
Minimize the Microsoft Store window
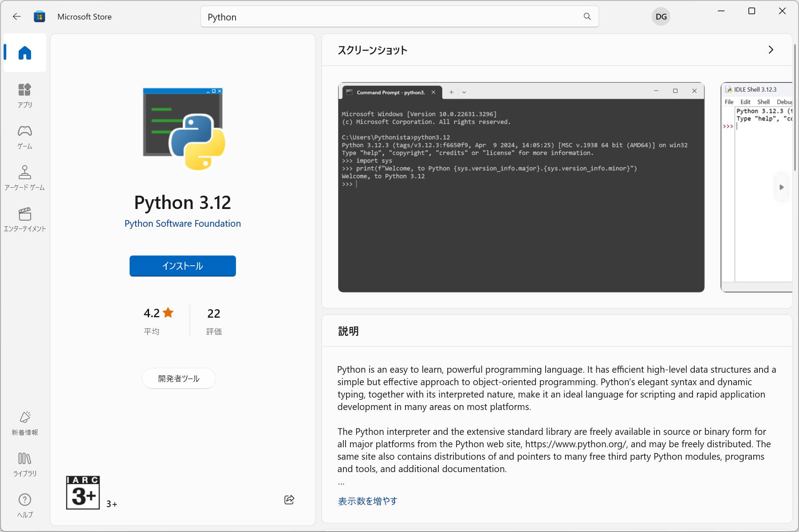coord(721,11)
